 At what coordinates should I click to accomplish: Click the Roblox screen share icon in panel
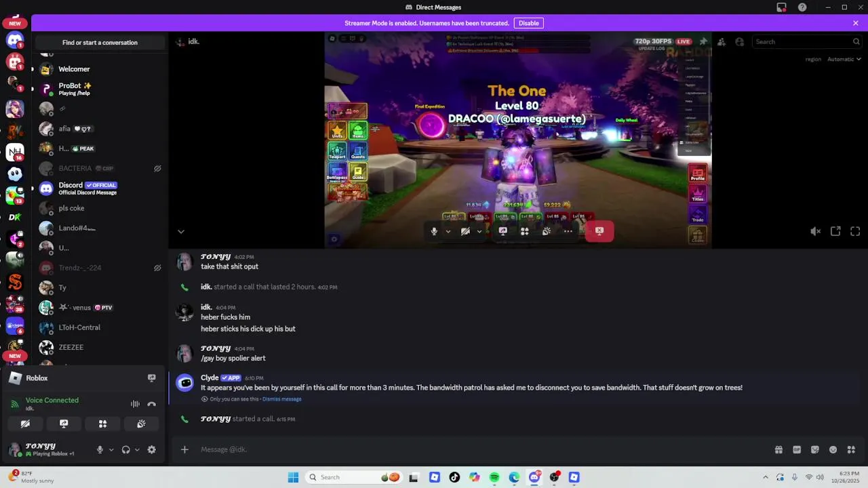(151, 378)
